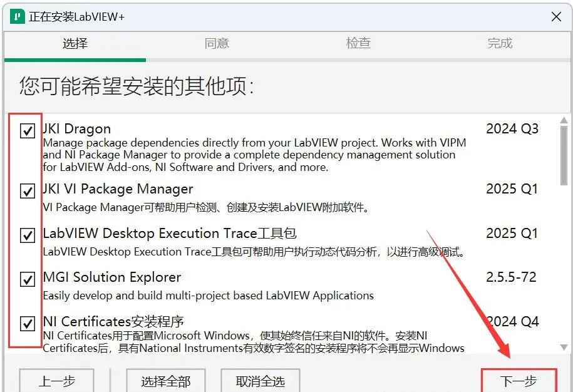Viewport: 573px width, 392px height.
Task: Click the NI Package Manager title icon
Action: [17, 17]
